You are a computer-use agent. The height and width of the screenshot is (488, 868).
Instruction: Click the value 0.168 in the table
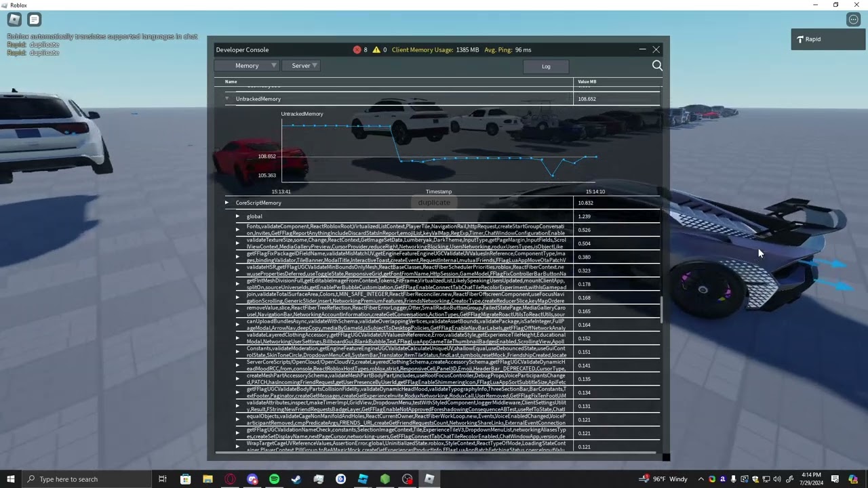tap(585, 298)
